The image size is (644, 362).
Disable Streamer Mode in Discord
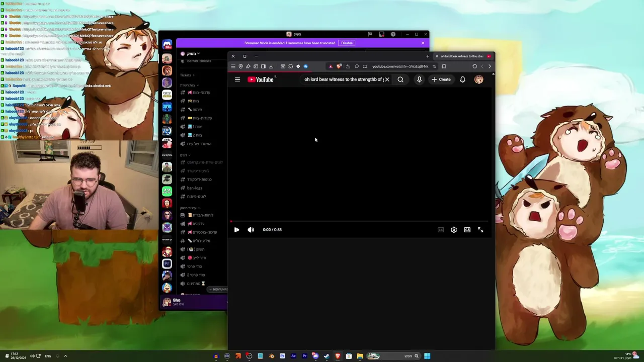tap(347, 43)
